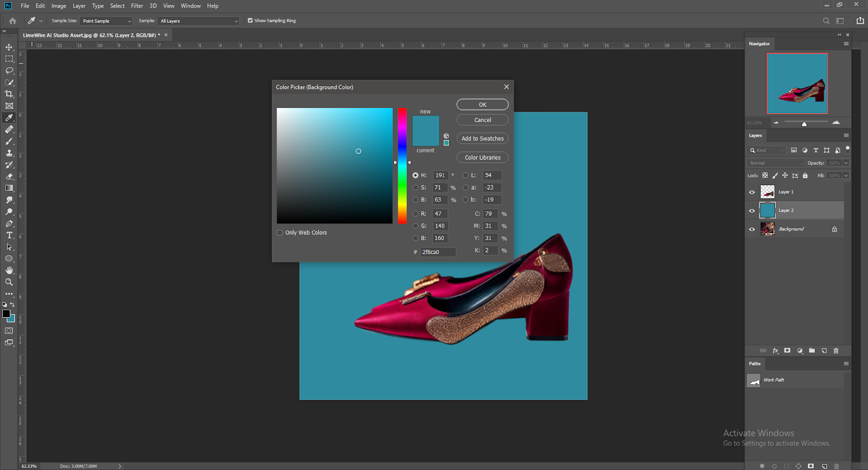
Task: Select the R red radio button
Action: (x=416, y=214)
